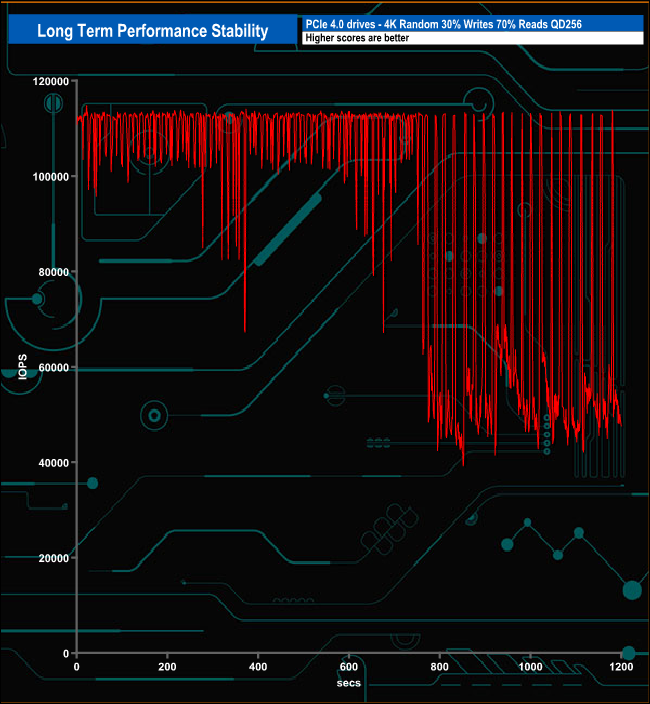Pick the 20000 y-axis tick label
650x704 pixels.
tap(49, 558)
